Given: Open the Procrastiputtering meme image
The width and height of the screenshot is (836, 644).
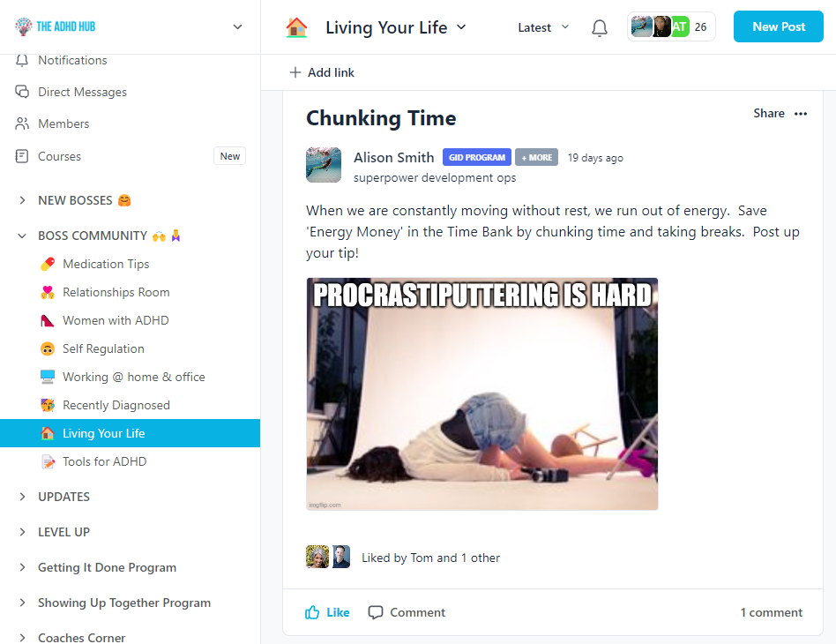Looking at the screenshot, I should [x=482, y=393].
